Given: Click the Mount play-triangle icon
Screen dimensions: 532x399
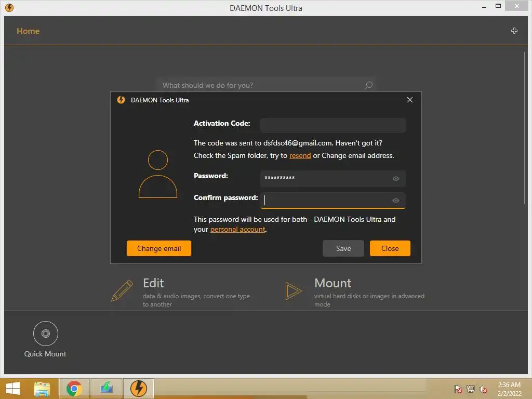Looking at the screenshot, I should [293, 291].
